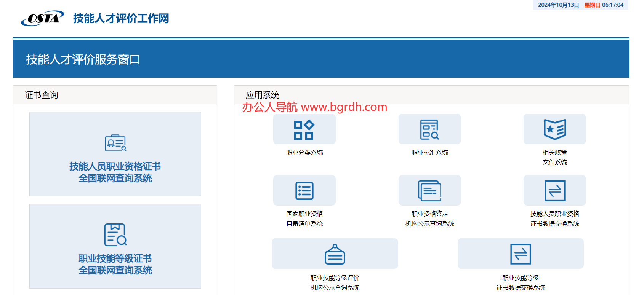The image size is (644, 295).
Task: Open 技能人员职业资格证书全国联网查询系统 link
Action: [x=115, y=172]
